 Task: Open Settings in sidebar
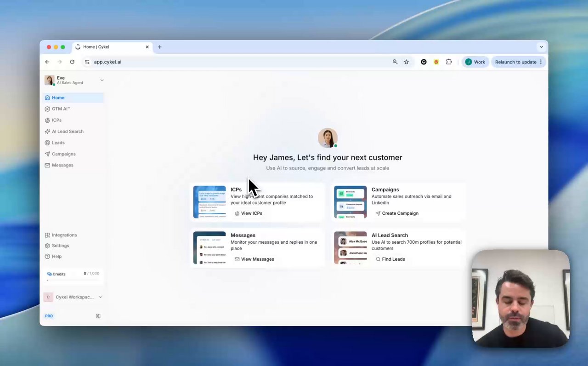coord(73,246)
